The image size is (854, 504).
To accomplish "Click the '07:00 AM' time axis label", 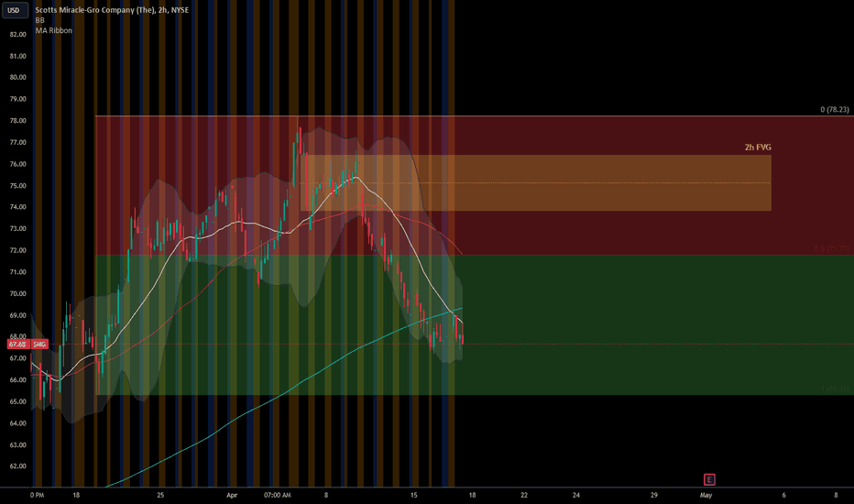I will coord(278,495).
